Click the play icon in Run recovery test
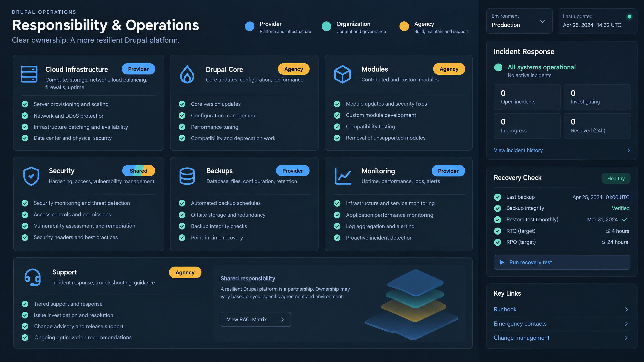Screen dimensions: 644x362 pos(502,262)
